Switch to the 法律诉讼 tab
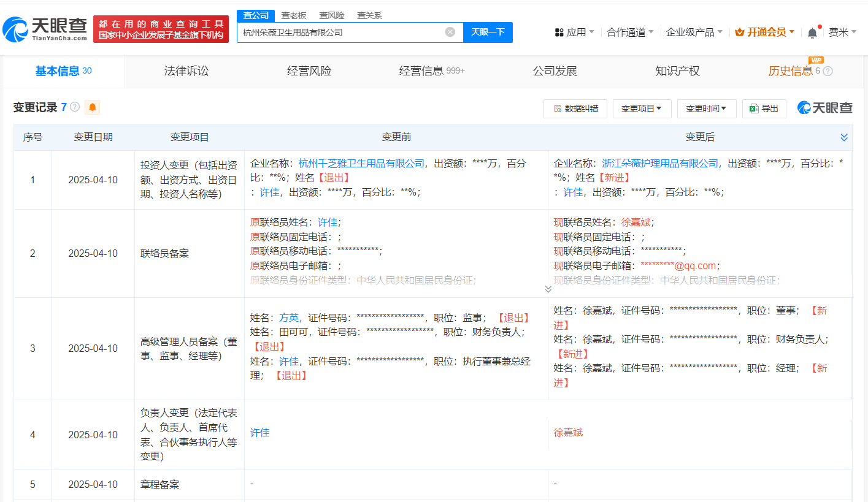Screen dimensions: 868x502 pyautogui.click(x=186, y=71)
